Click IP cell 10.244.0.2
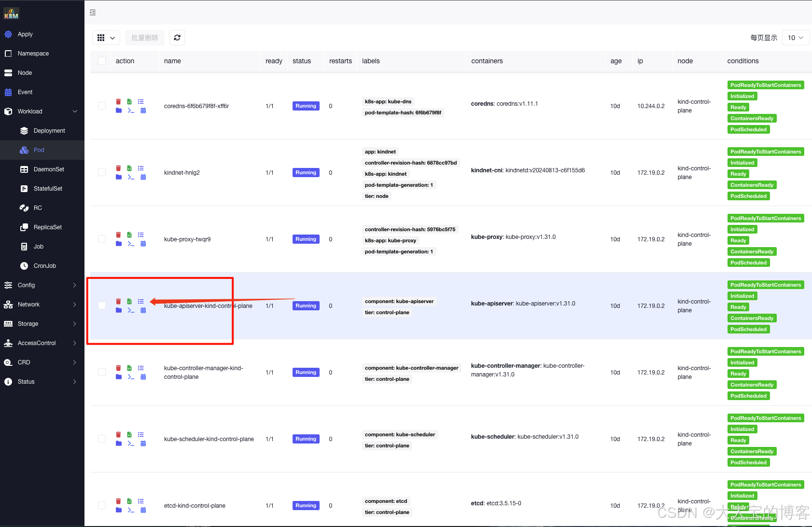812x527 pixels. (651, 106)
